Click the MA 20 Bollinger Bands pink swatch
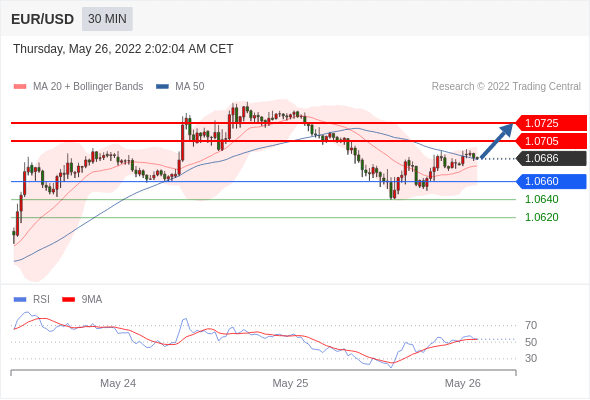This screenshot has height=400, width=590. [x=20, y=87]
